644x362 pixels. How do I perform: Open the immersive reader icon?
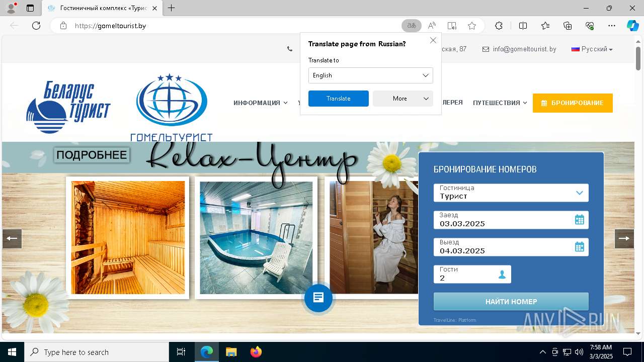point(452,26)
